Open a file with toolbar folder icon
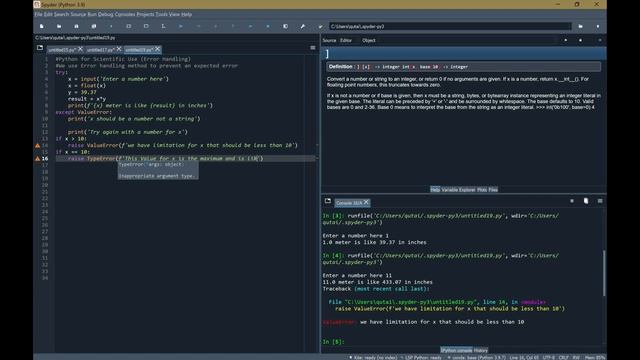Screen dimensions: 640x360 click(59, 26)
